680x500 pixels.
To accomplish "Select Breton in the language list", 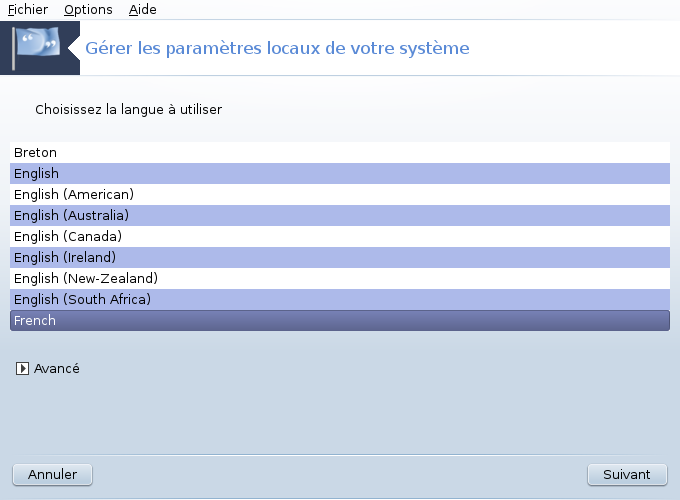I will pos(340,153).
